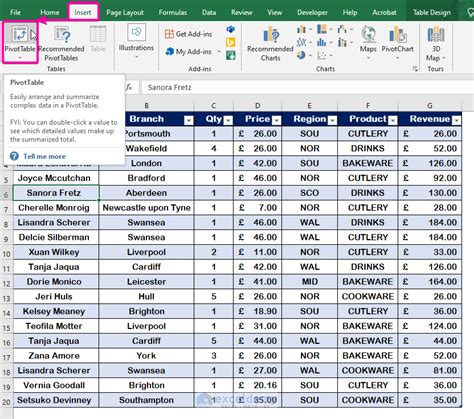
Task: Select the cell containing Sanora Fretz
Action: point(56,193)
